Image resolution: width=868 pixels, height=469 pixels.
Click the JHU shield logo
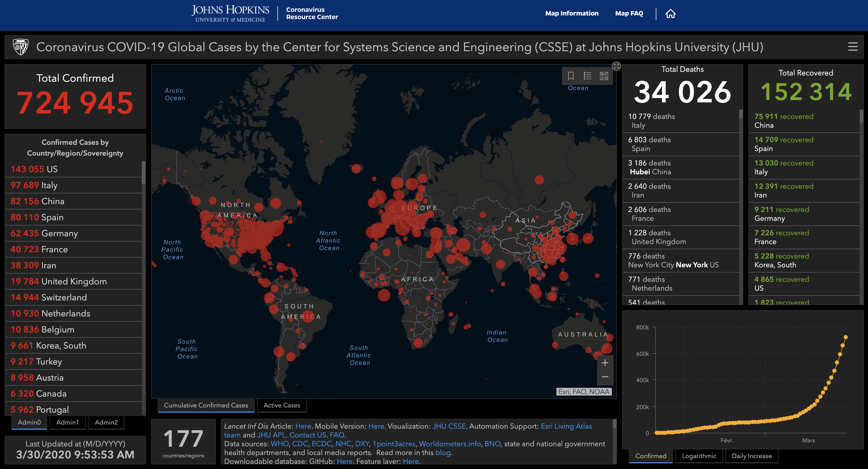click(20, 47)
